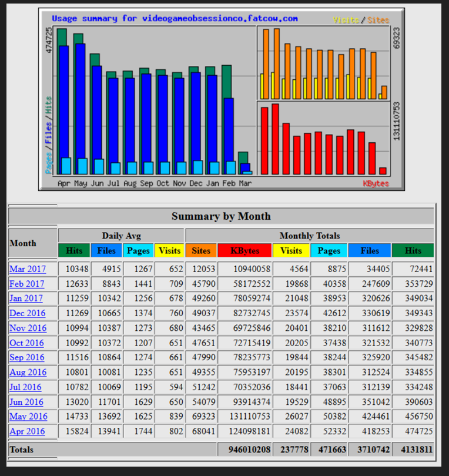Click the red KBytes column header
The image size is (449, 476).
244,250
